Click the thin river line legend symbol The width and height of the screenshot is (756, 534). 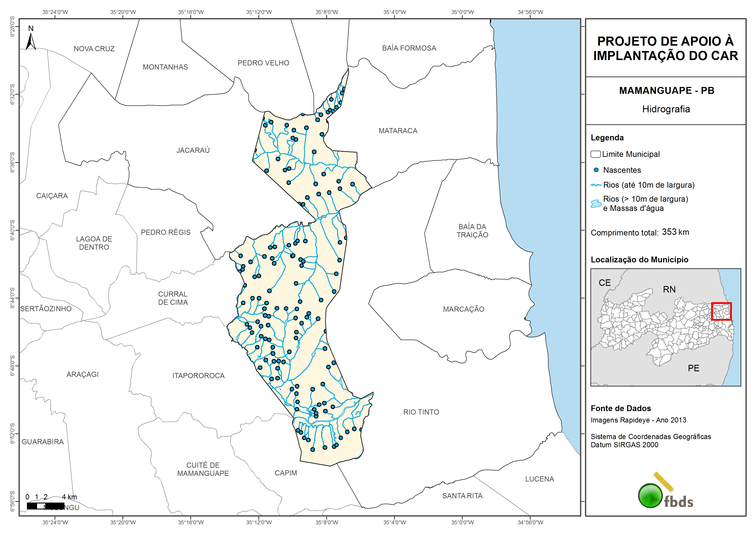(x=596, y=185)
